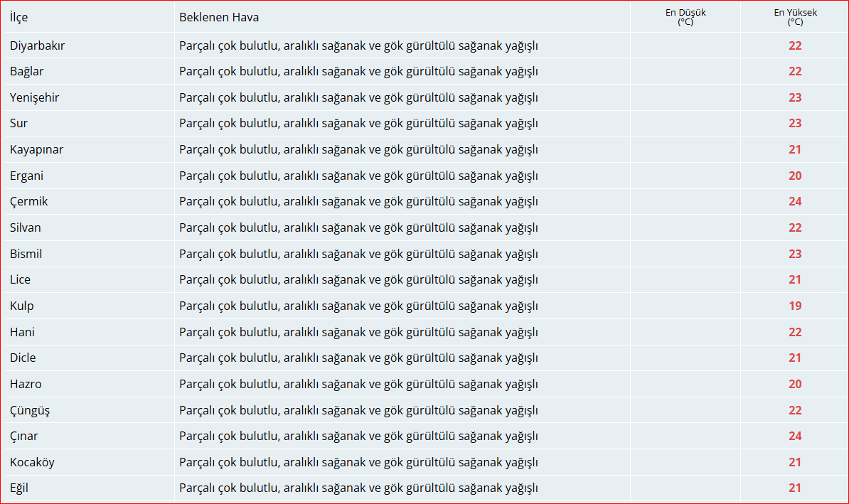Click the Eğil district name

pos(19,488)
